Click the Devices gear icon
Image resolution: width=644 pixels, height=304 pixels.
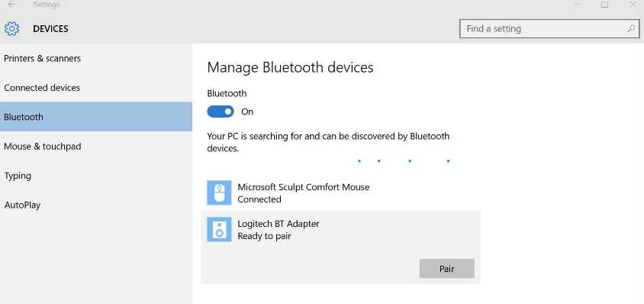point(12,29)
